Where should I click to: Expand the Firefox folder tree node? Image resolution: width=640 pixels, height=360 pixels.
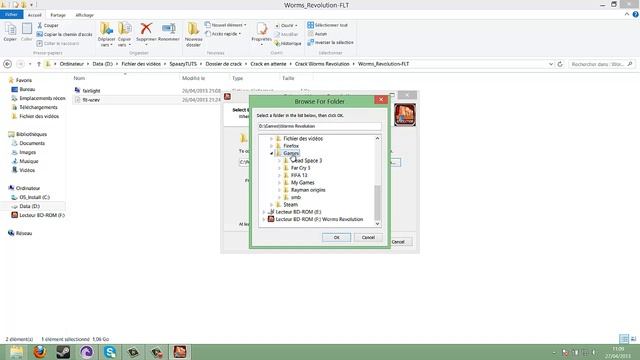coord(271,146)
